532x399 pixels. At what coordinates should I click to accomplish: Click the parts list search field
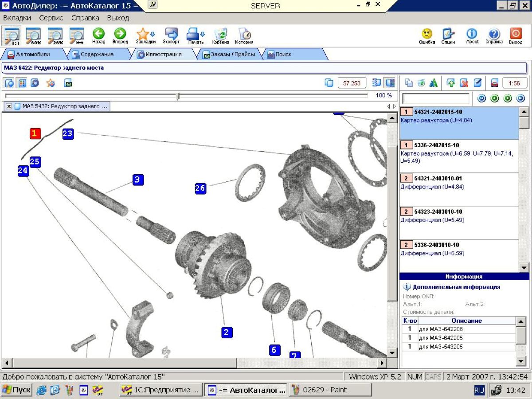click(x=435, y=98)
